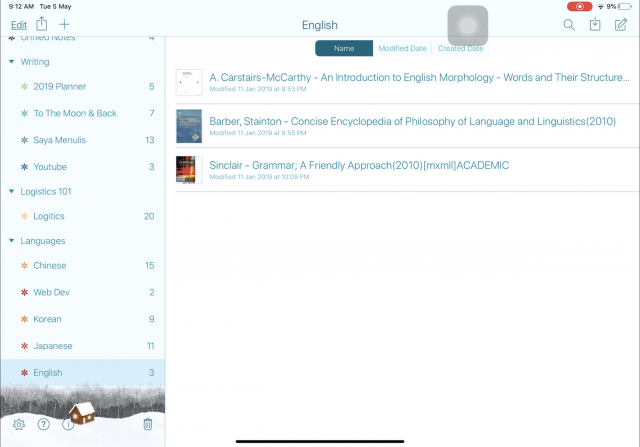Select the Saya Menulis notebook

[x=83, y=140]
